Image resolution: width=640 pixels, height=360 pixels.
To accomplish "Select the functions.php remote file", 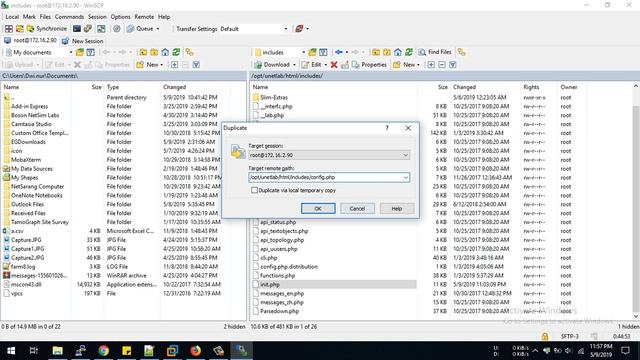I will [278, 276].
